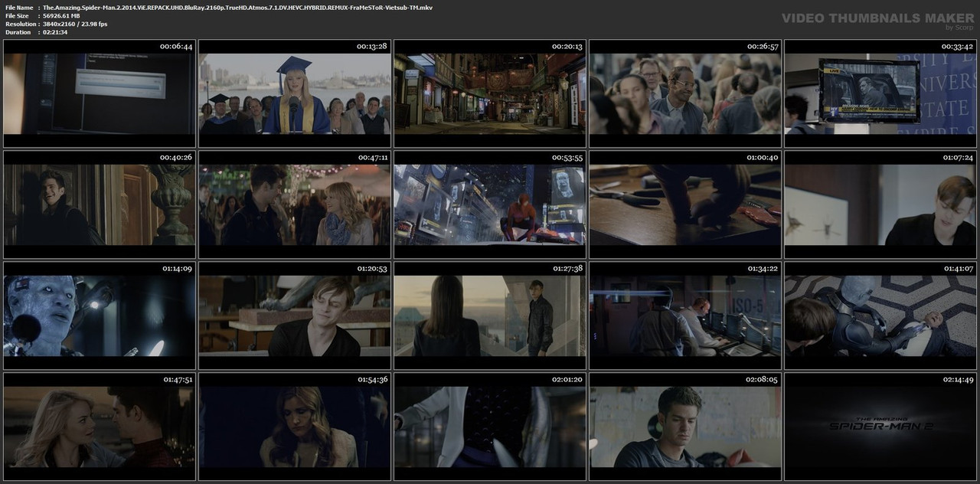Click the crowd thumbnail at 00:26:57

[685, 93]
